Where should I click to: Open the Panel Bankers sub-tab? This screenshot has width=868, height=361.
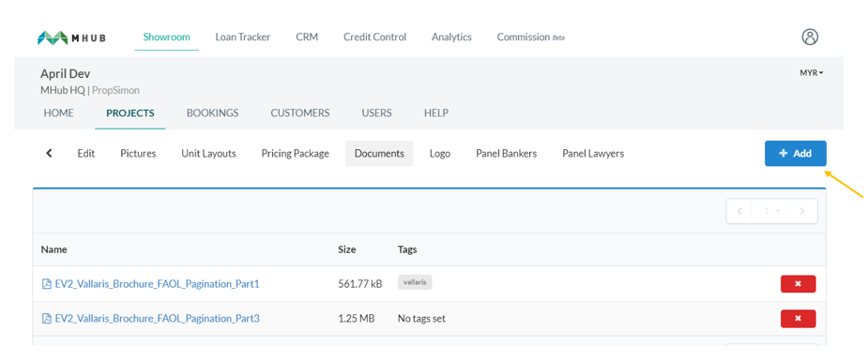click(507, 154)
